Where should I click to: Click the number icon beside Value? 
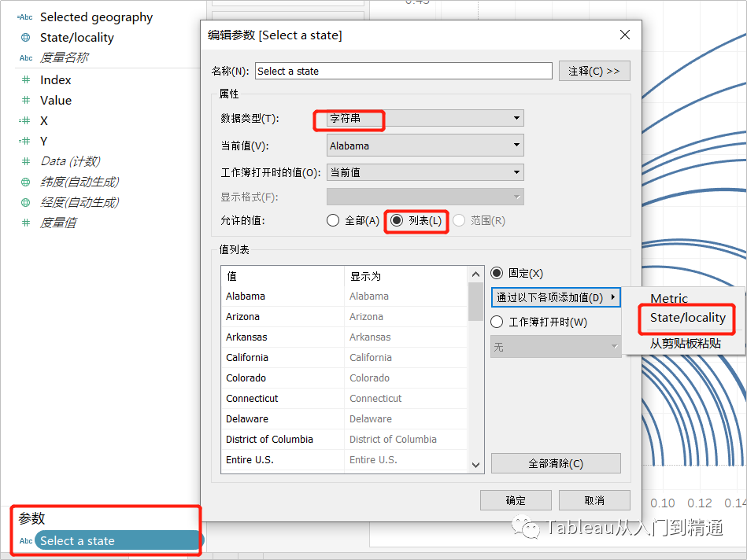coord(26,100)
